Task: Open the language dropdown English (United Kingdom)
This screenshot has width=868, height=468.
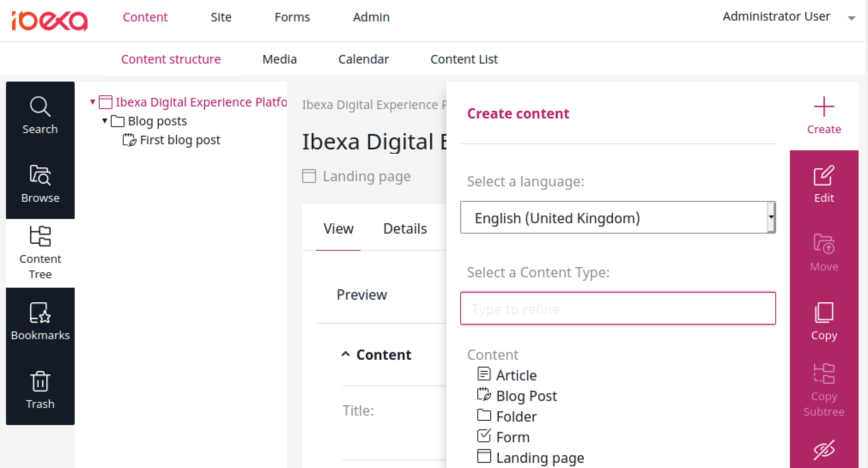Action: (x=618, y=218)
